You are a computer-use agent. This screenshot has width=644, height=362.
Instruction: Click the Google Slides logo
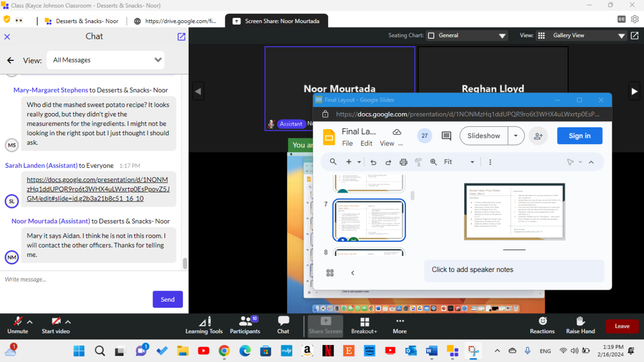click(329, 137)
